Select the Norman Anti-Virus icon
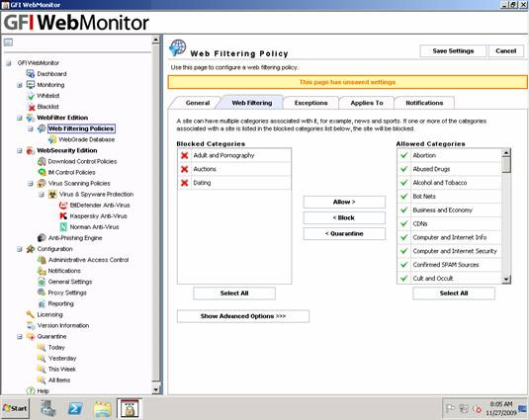This screenshot has height=420, width=529. 63,227
